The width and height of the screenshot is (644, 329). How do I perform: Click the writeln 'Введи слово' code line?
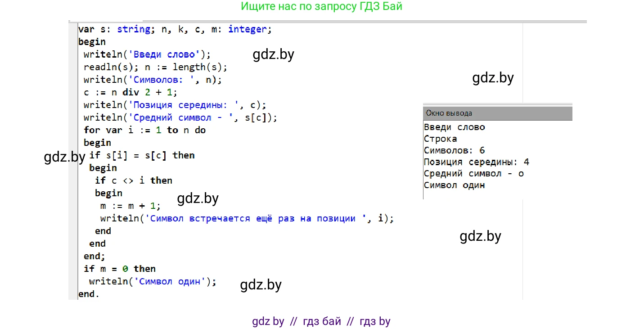pyautogui.click(x=147, y=54)
